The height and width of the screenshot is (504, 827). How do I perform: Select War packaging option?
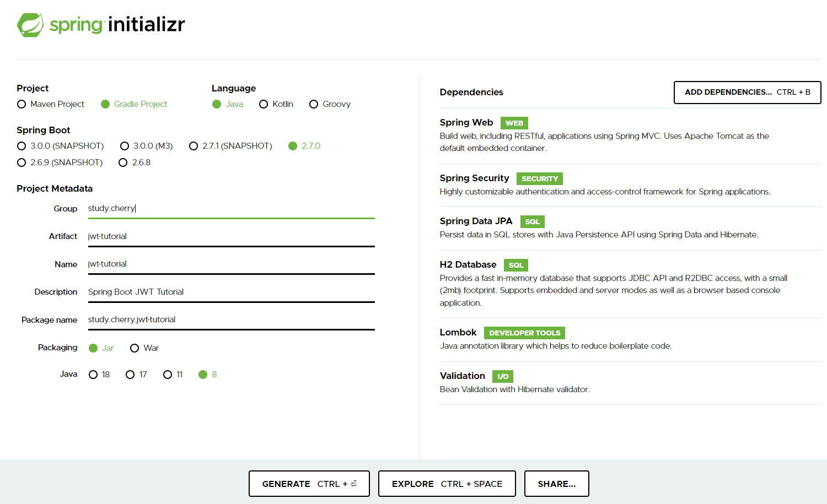[x=144, y=348]
